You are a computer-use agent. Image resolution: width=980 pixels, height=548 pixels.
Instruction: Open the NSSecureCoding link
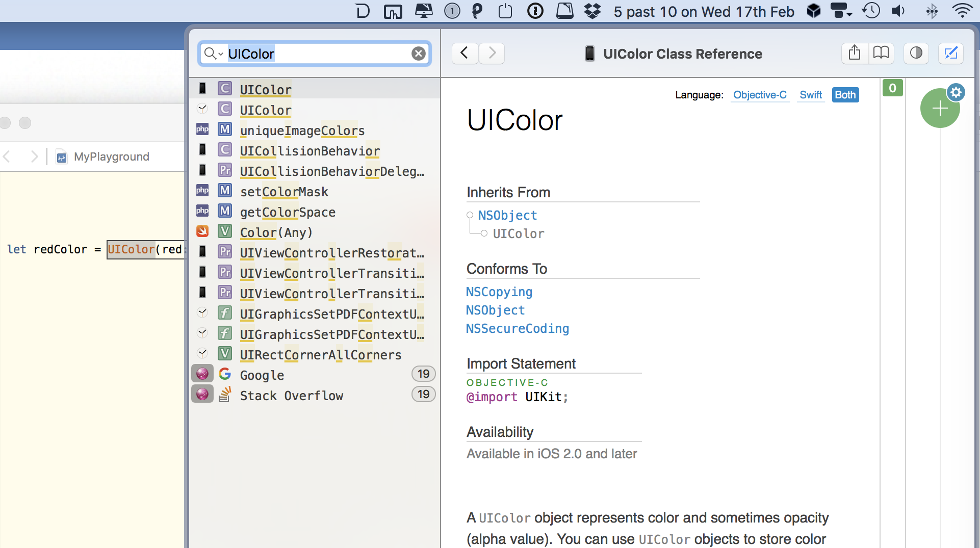(517, 328)
